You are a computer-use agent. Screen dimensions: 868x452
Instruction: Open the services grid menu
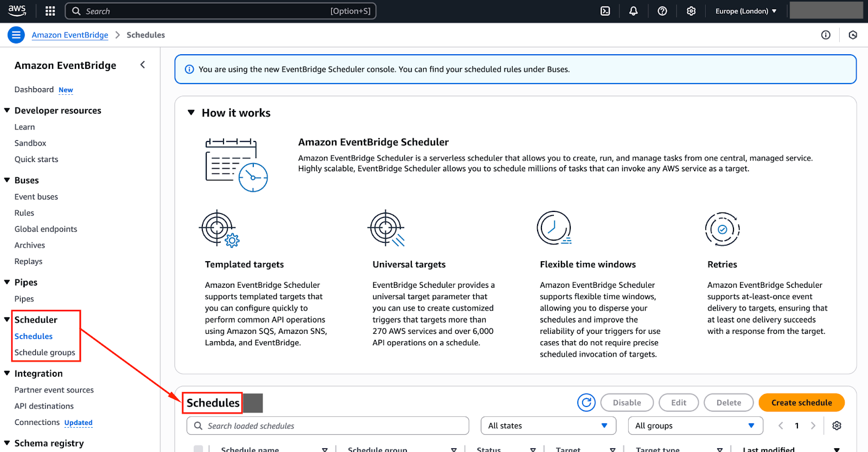tap(50, 11)
